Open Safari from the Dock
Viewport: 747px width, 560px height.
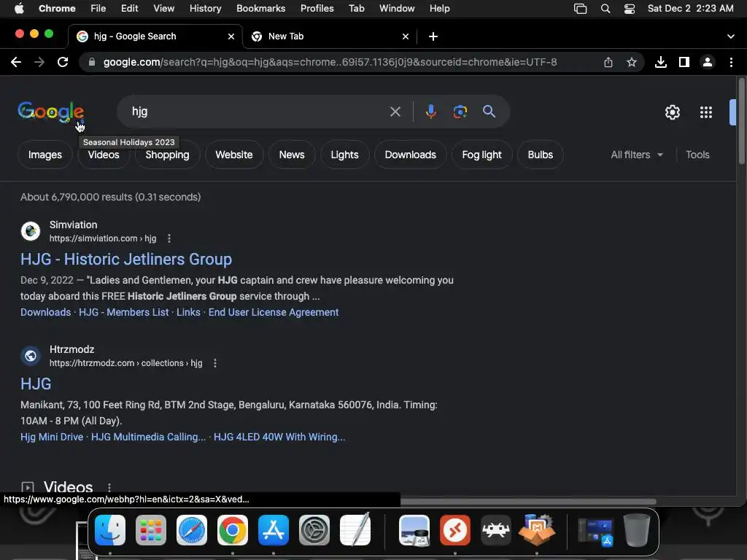tap(192, 530)
